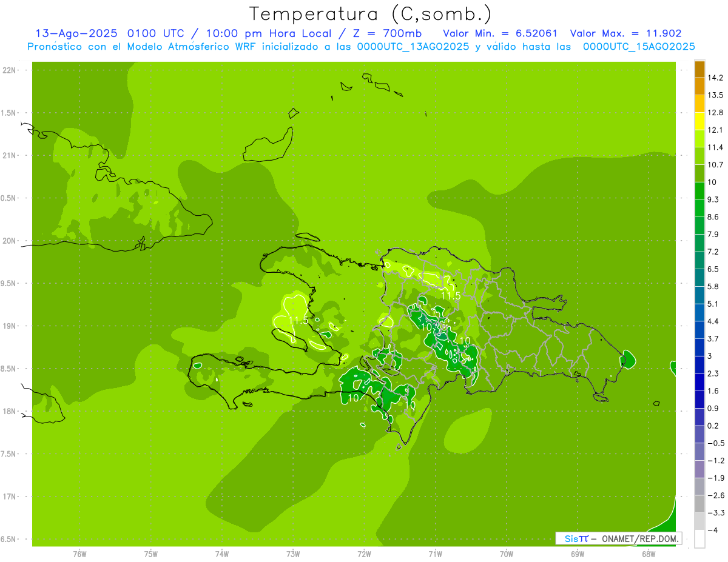Pick the yellow swatch between 12.8 and 12.1

[x=699, y=121]
